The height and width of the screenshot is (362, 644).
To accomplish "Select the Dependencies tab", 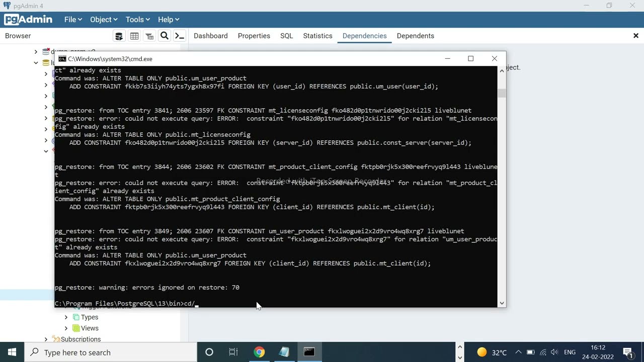I will [x=365, y=36].
